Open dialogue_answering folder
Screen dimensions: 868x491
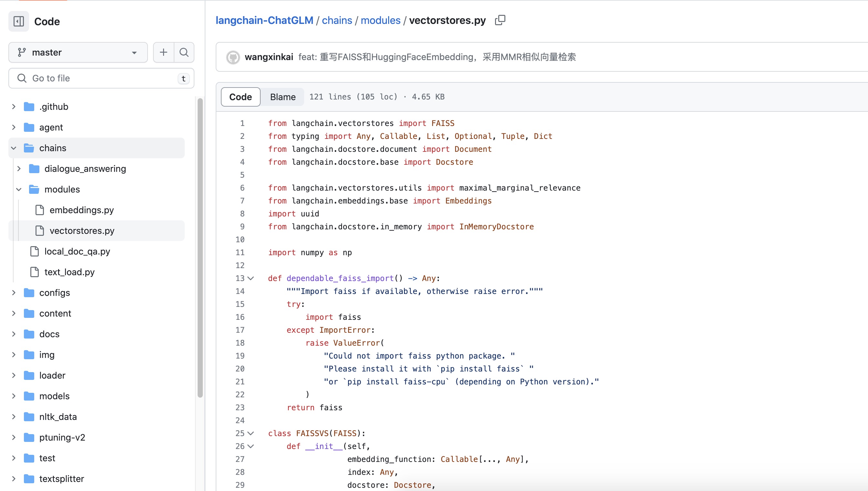pos(85,169)
